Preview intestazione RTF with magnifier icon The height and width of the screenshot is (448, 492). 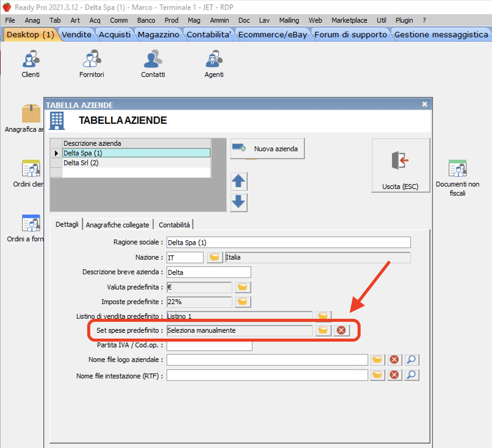click(412, 375)
